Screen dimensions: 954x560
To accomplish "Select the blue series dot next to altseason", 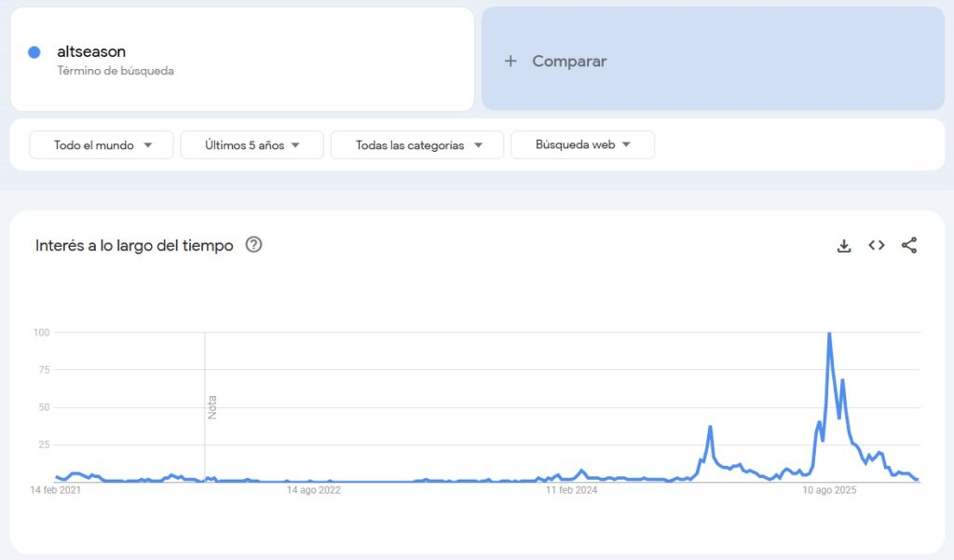I will click(x=35, y=52).
